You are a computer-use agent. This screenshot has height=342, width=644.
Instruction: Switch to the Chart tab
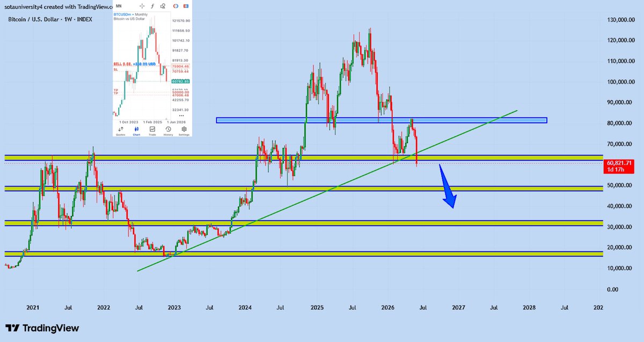click(136, 131)
